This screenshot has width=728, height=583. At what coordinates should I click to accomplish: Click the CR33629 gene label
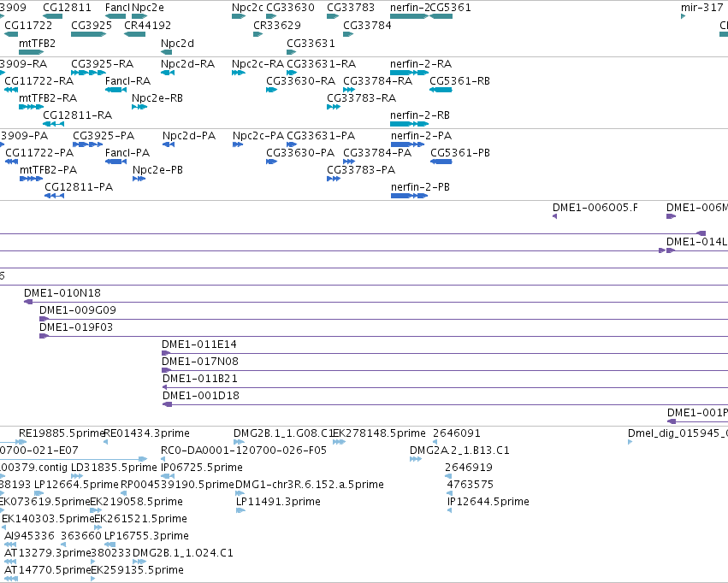click(276, 25)
